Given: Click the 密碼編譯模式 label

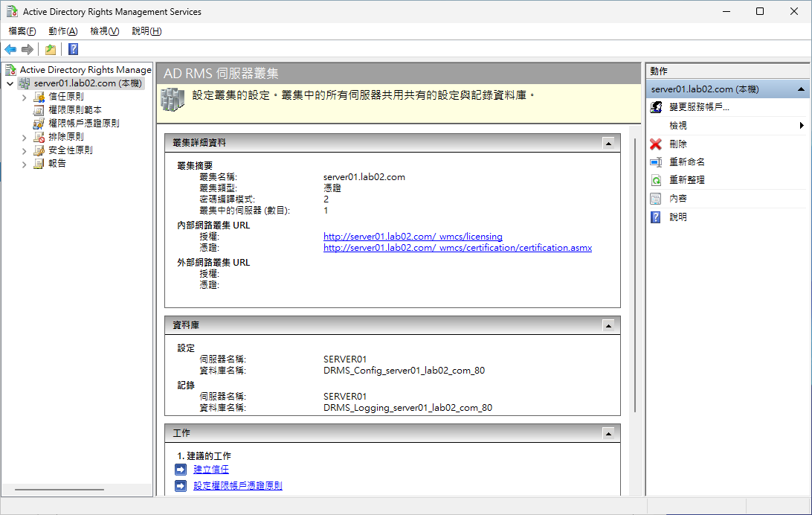Looking at the screenshot, I should click(228, 199).
